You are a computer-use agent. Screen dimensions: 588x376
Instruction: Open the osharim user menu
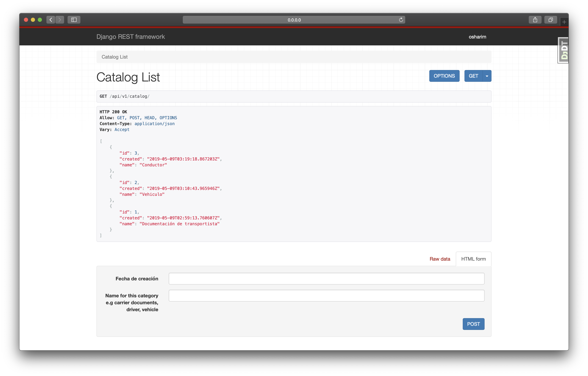point(477,37)
